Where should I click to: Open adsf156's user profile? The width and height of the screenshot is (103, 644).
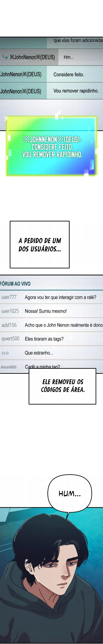9,325
